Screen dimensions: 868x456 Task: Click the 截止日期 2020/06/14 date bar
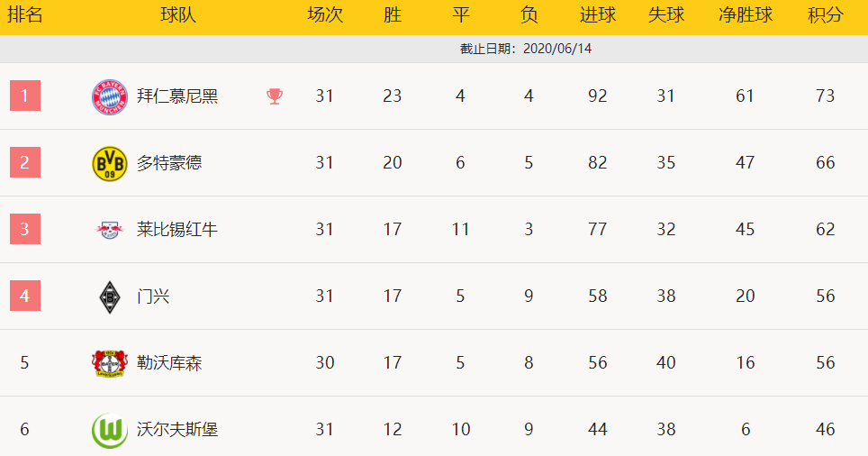coord(434,49)
